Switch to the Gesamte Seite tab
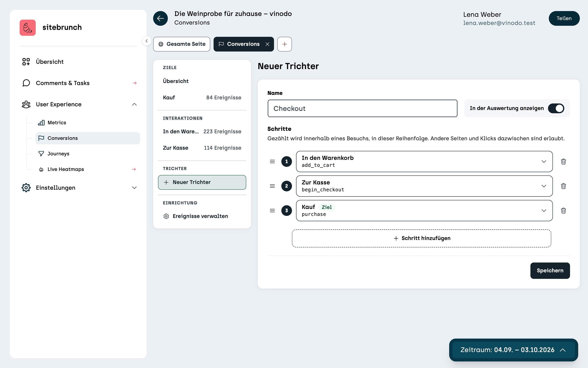The width and height of the screenshot is (588, 368). tap(182, 44)
